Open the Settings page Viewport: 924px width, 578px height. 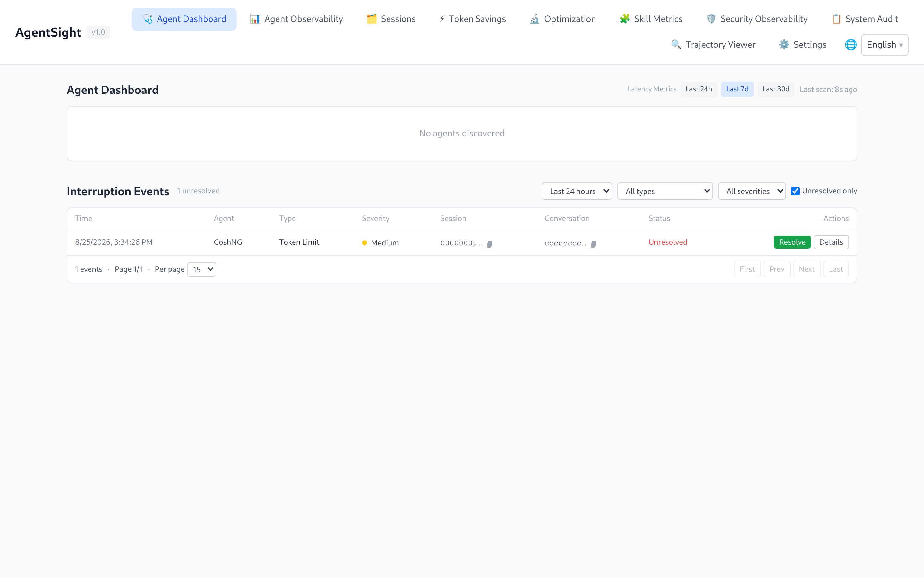click(x=803, y=45)
